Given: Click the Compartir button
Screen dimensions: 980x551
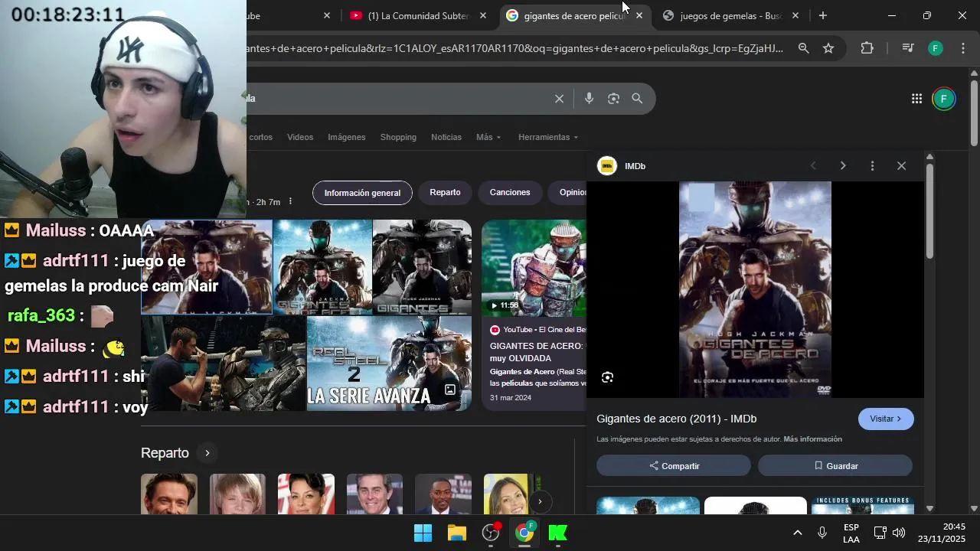Looking at the screenshot, I should click(x=674, y=465).
